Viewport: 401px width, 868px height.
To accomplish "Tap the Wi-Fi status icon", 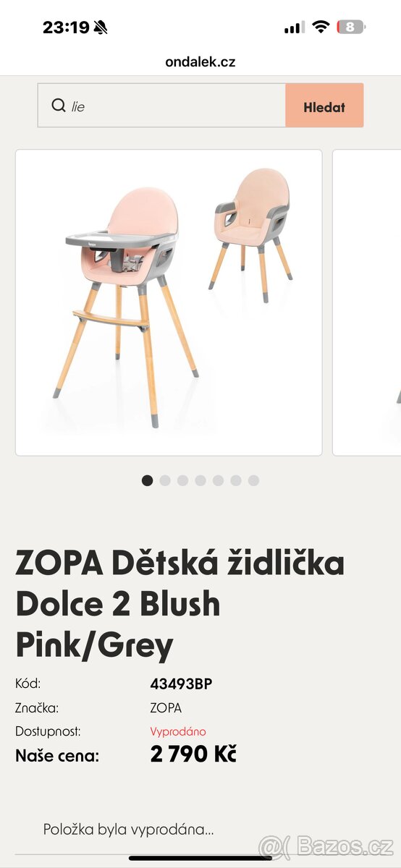I will coord(321,27).
